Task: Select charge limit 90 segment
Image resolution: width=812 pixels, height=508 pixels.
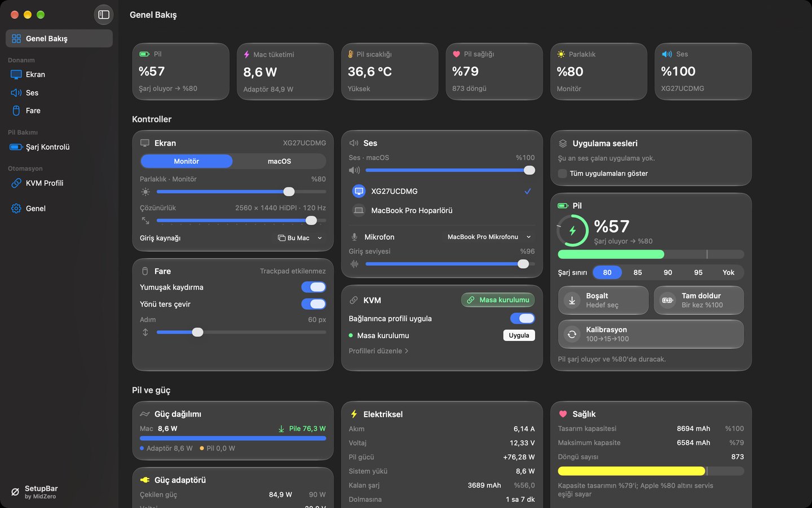Action: [x=668, y=273]
